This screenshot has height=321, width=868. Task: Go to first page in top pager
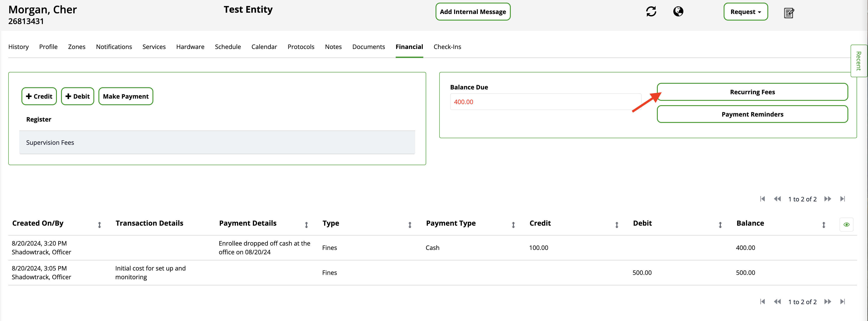(763, 199)
